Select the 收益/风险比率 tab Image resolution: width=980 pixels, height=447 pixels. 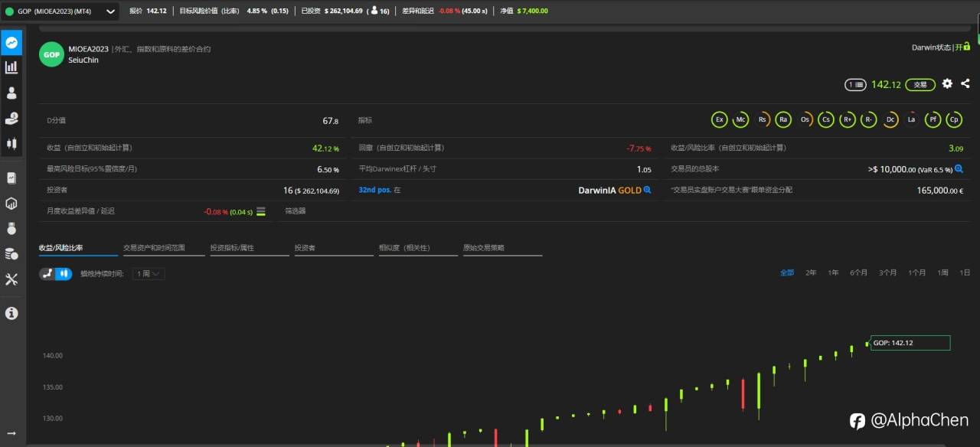[79, 249]
